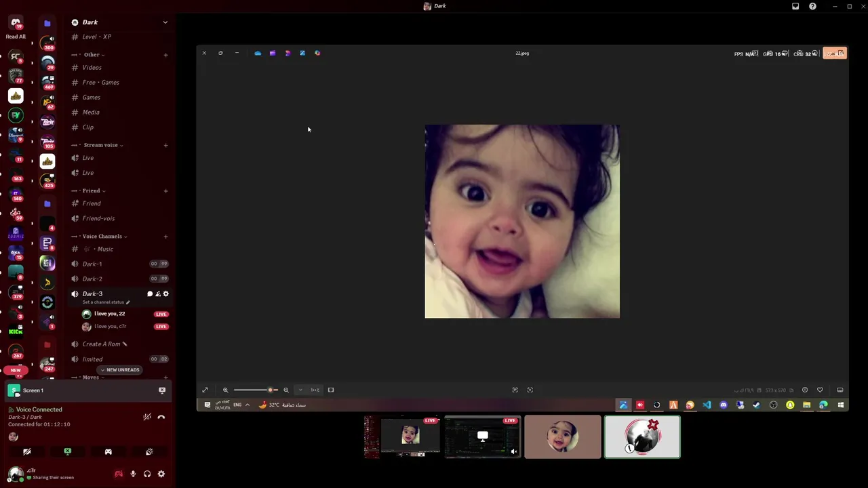Open the KICK server icon

[16, 331]
